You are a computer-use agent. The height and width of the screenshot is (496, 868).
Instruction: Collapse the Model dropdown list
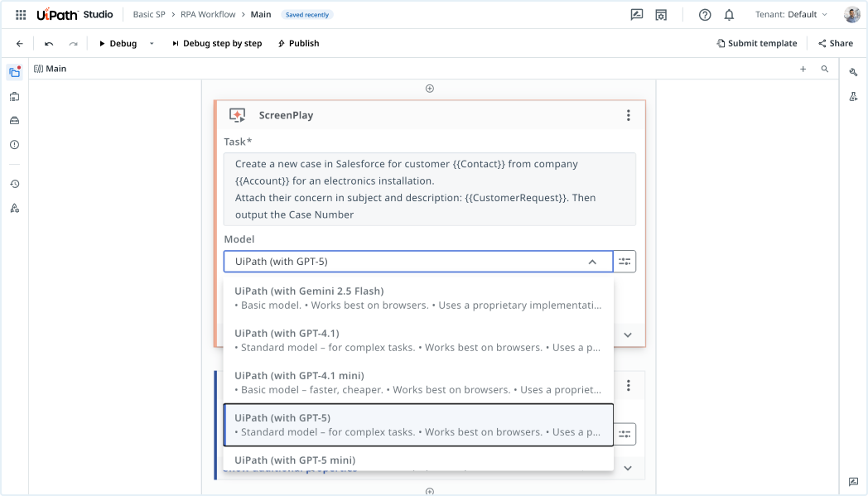[x=592, y=262]
